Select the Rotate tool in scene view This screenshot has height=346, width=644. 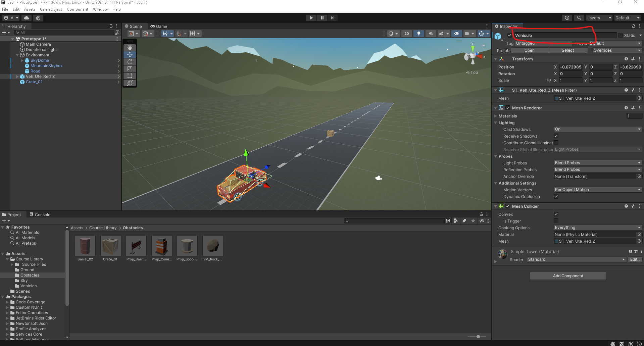pos(130,62)
